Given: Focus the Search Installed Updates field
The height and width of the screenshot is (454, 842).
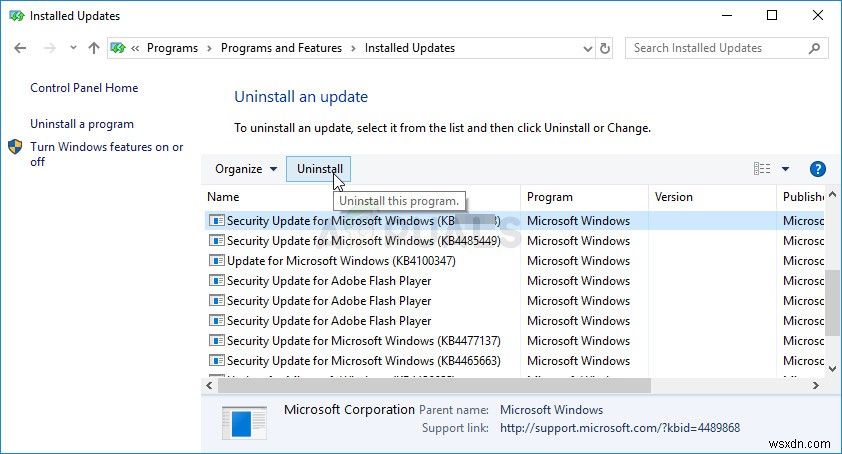Looking at the screenshot, I should 715,48.
